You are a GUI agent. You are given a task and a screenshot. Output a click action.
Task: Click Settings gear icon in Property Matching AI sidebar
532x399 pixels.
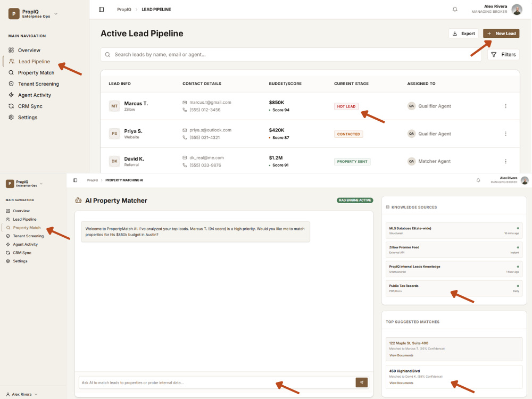click(8, 261)
